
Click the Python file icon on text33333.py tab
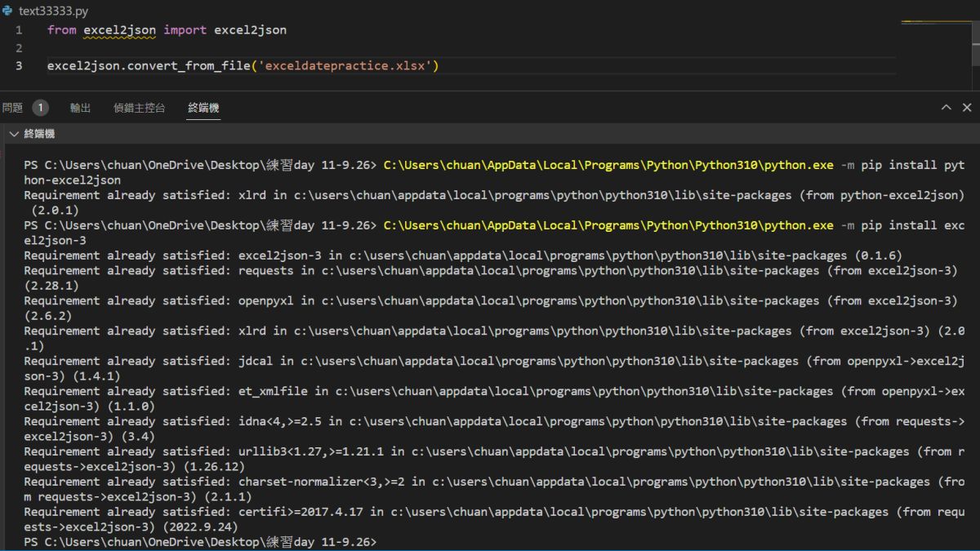tap(7, 11)
